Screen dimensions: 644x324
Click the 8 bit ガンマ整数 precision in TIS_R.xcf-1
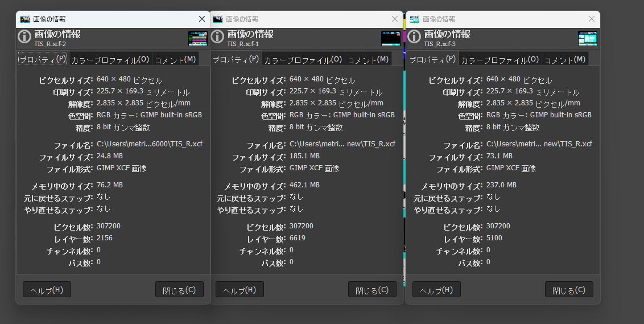(316, 128)
